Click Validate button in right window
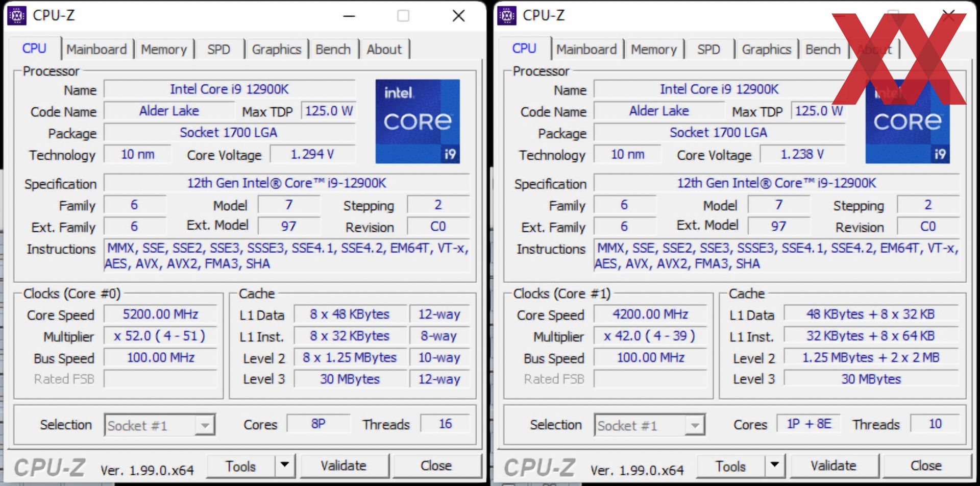The width and height of the screenshot is (980, 486). pyautogui.click(x=834, y=466)
